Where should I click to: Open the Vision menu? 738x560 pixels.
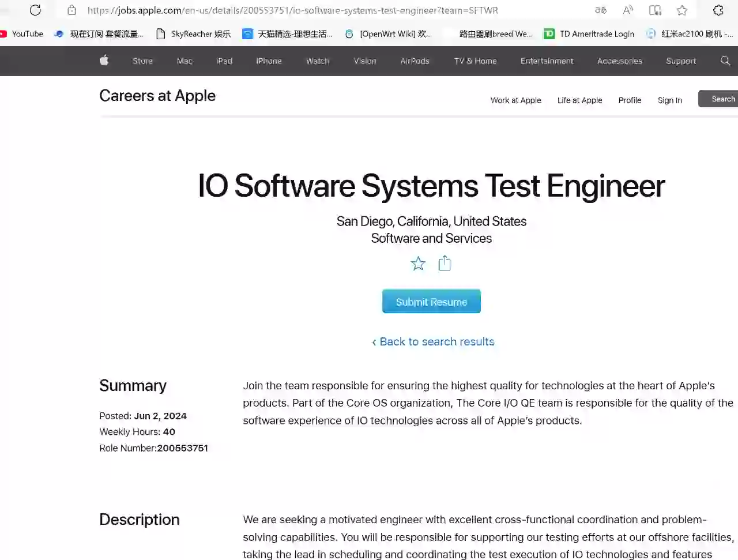365,61
